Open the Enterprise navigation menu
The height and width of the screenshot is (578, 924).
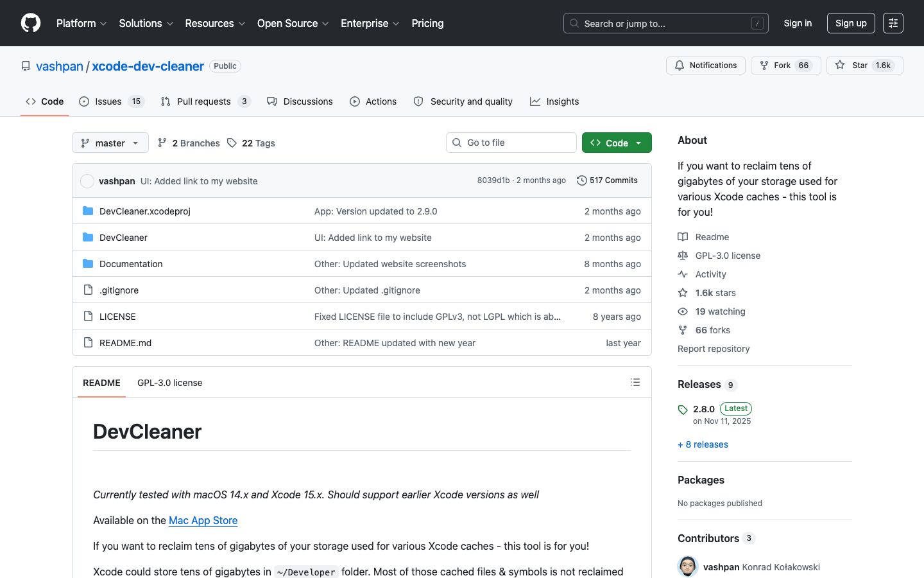tap(370, 23)
